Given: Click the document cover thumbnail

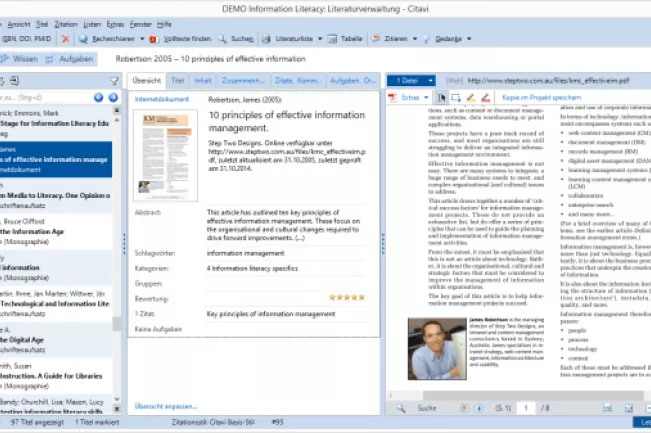Looking at the screenshot, I should coord(165,156).
